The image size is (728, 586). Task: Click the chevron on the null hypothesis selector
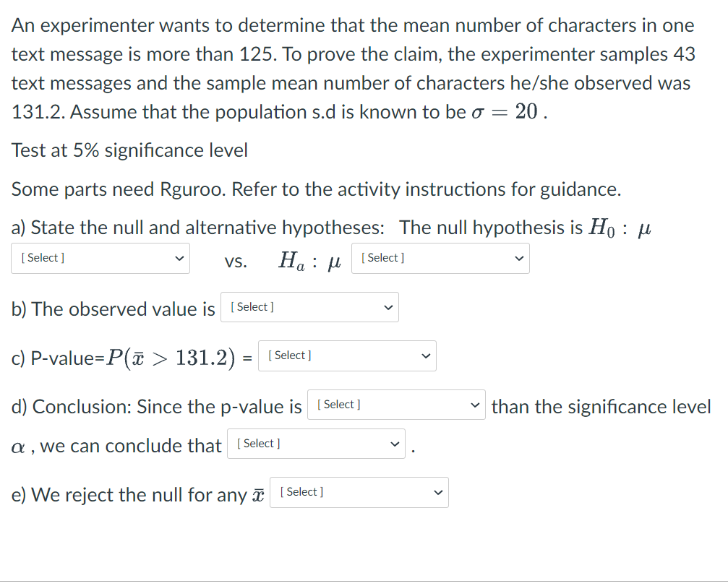179,258
